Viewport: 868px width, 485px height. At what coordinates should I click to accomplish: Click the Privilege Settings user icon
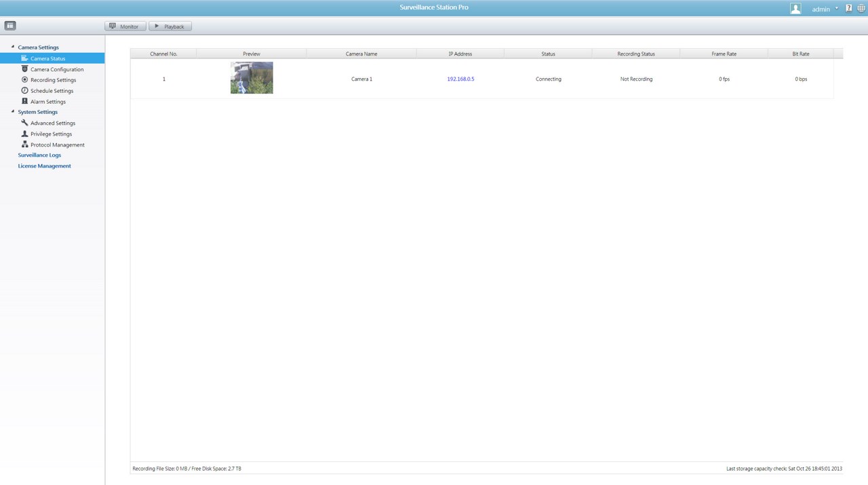[x=24, y=134]
